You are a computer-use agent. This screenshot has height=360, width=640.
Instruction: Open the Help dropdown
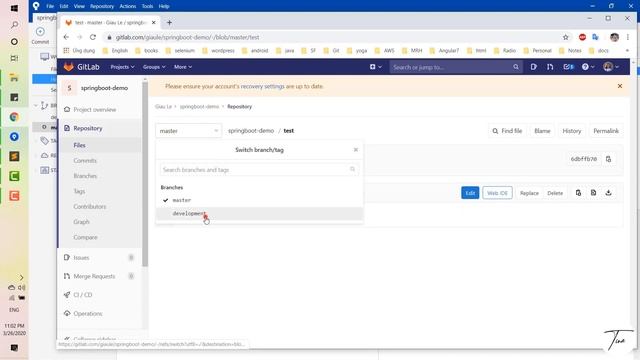[x=588, y=67]
